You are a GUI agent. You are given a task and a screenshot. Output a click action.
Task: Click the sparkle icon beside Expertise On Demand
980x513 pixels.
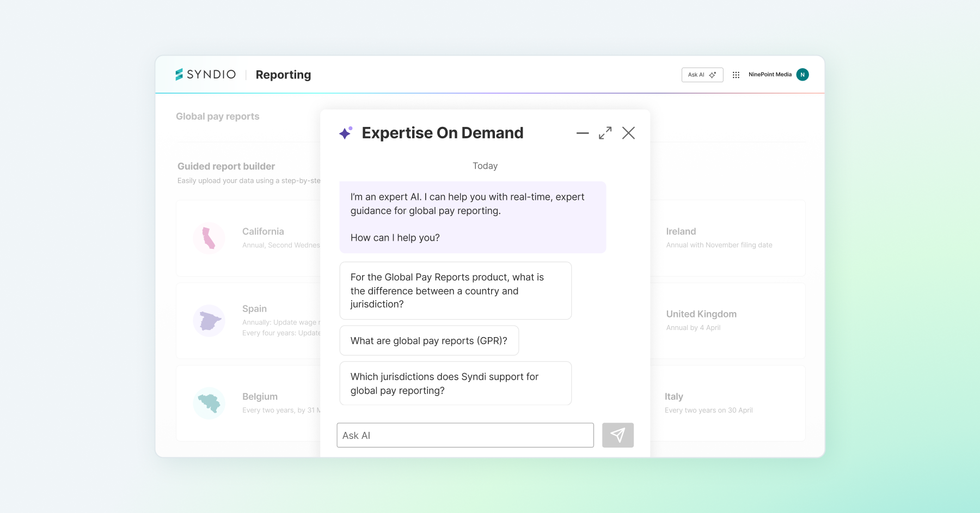coord(345,133)
